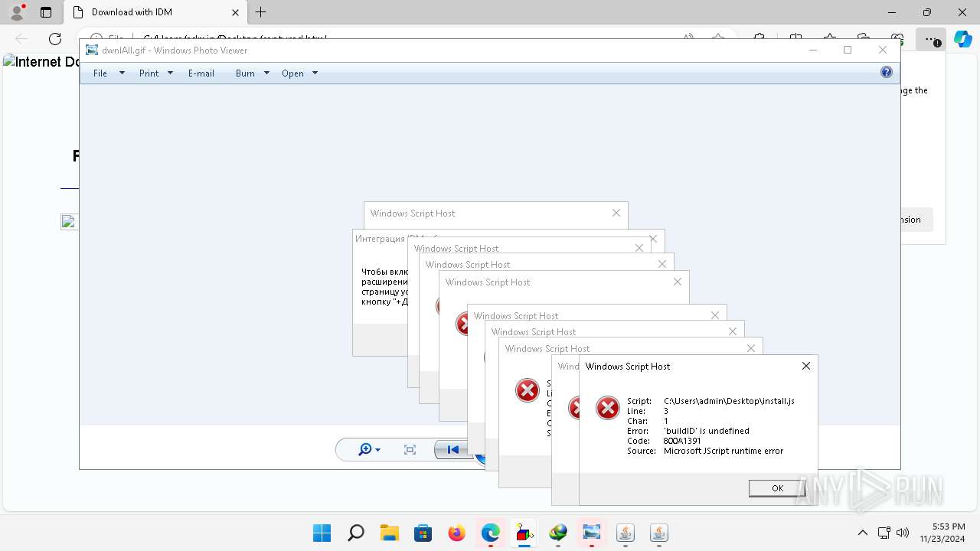Click Edge back navigation arrow
Image resolution: width=980 pixels, height=551 pixels.
point(21,39)
